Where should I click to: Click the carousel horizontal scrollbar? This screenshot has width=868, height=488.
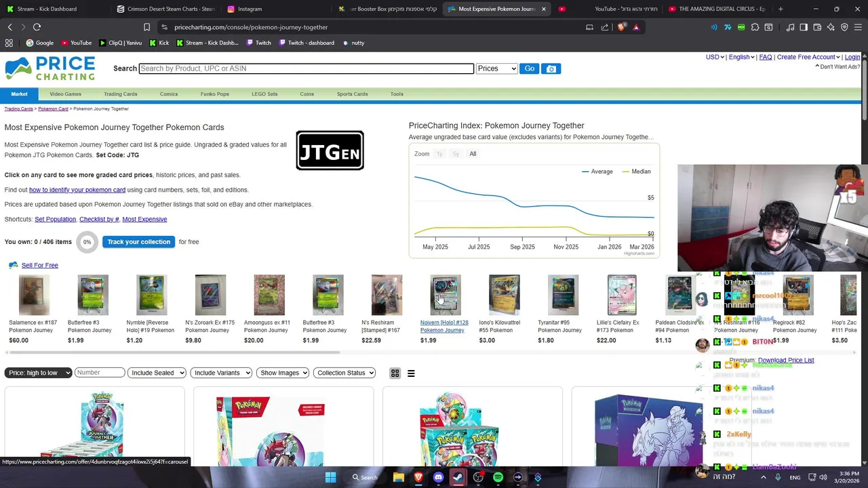pyautogui.click(x=173, y=352)
